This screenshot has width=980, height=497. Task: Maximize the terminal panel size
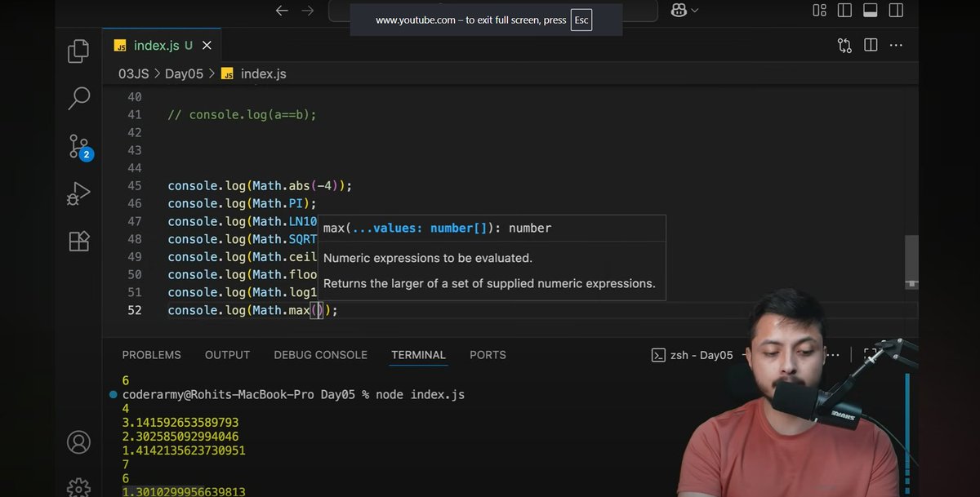(871, 355)
